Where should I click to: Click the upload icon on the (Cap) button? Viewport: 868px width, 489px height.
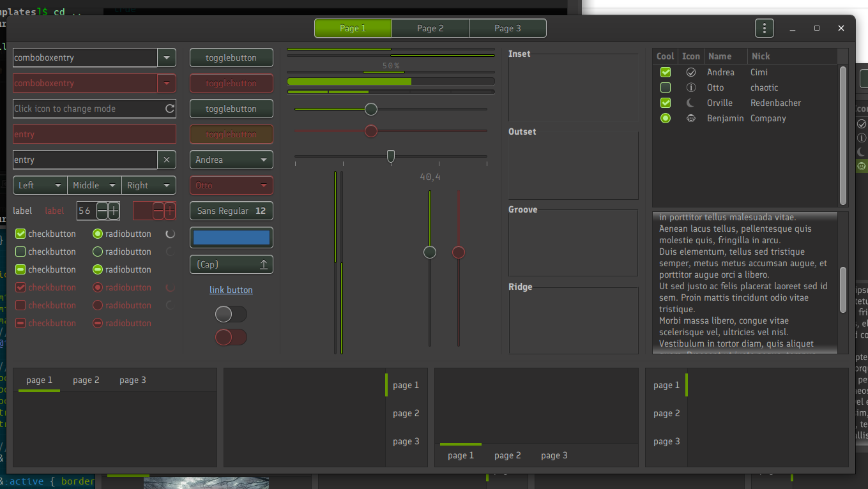point(263,264)
